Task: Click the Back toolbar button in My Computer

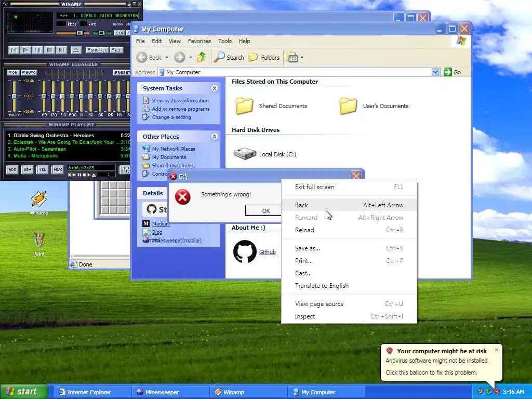Action: (149, 57)
